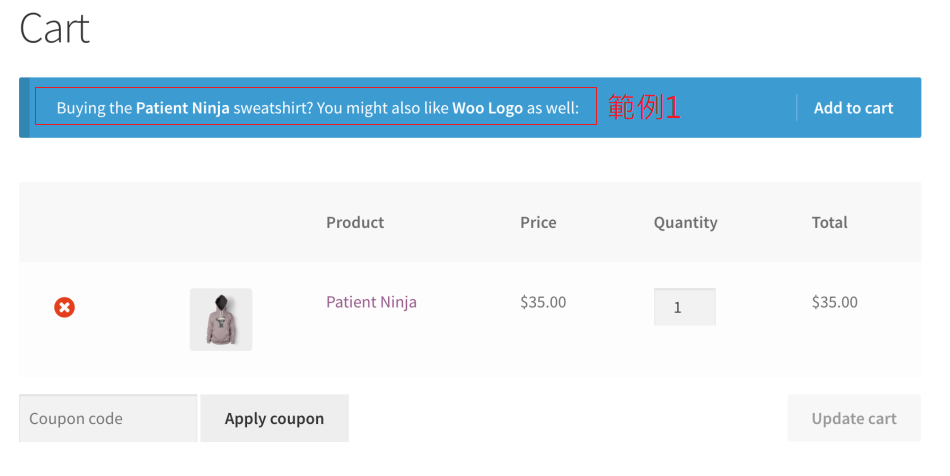Open the Patient Ninja hoodie thumbnail
Viewport: 950px width, 476px height.
pyautogui.click(x=221, y=319)
